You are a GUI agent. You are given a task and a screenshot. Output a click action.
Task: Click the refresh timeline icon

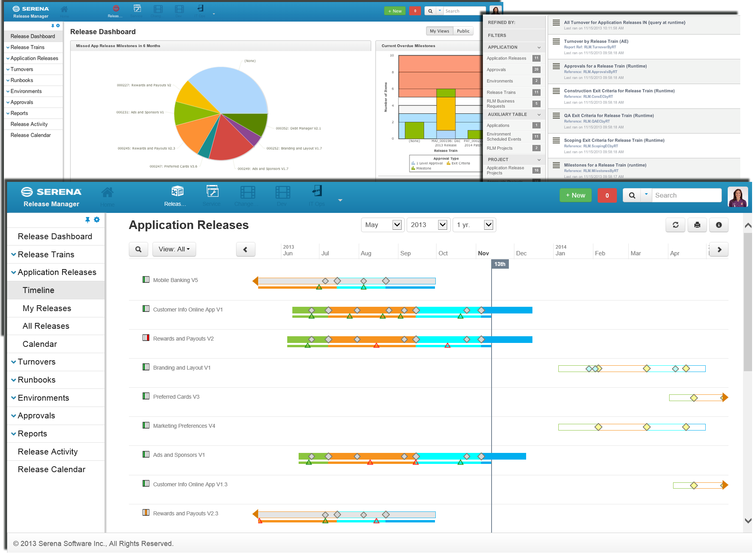(x=675, y=225)
